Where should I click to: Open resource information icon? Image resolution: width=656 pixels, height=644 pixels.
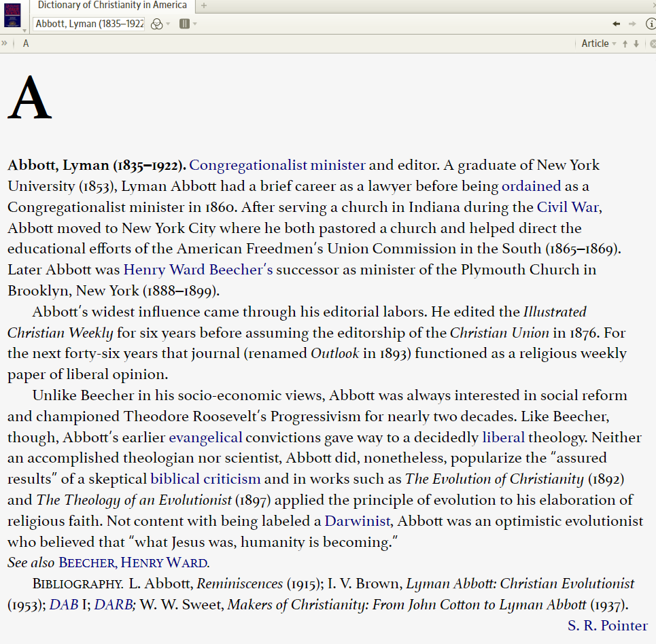pyautogui.click(x=651, y=24)
